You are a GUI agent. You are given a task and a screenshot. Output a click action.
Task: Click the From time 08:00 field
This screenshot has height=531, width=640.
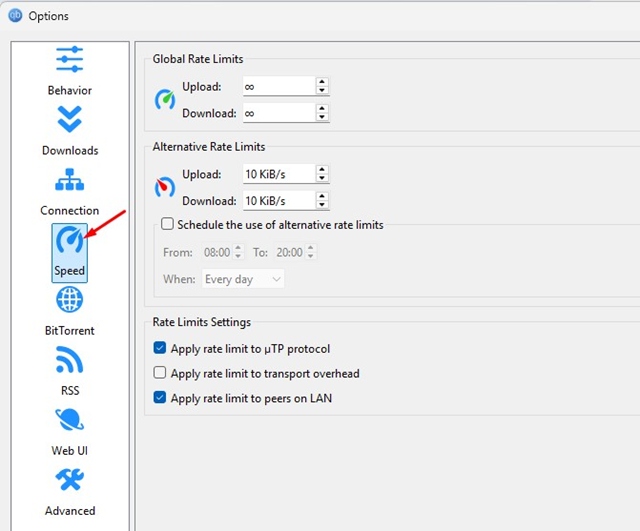216,253
